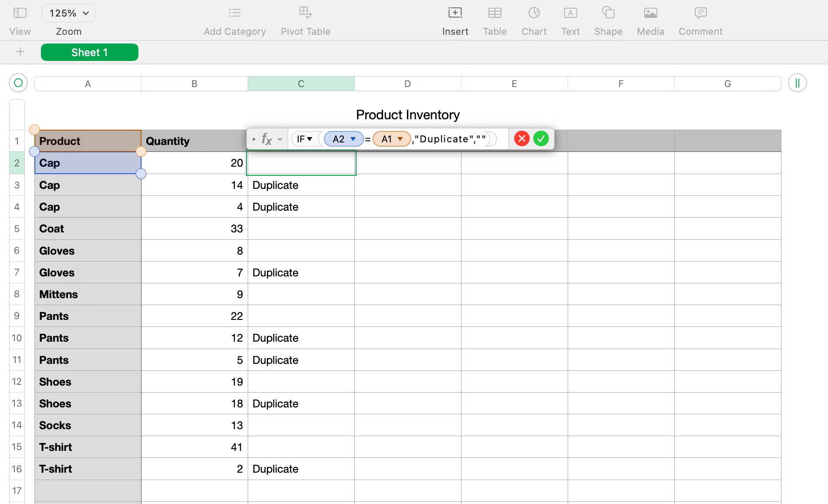Open the IF function dropdown arrow
Screen dimensions: 828x504
[x=310, y=139]
